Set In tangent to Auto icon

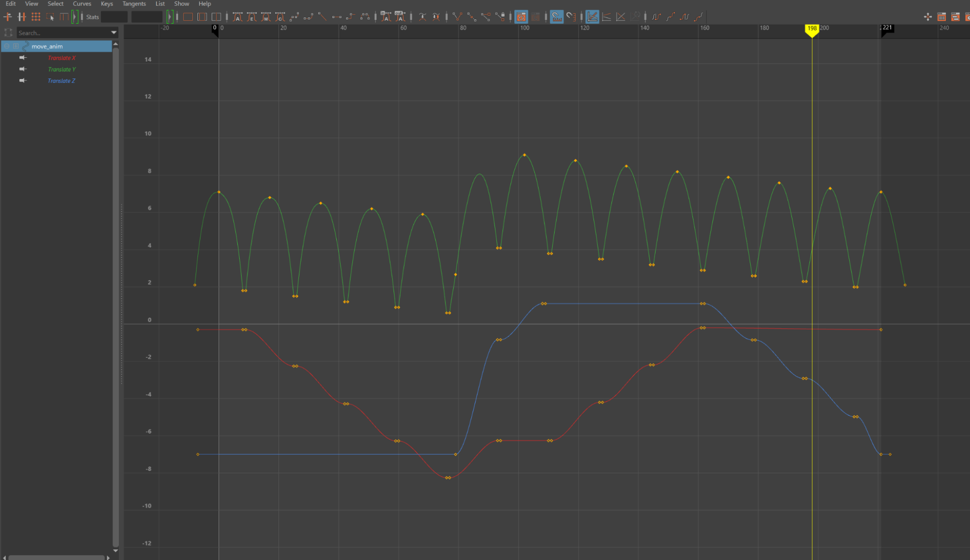point(386,17)
